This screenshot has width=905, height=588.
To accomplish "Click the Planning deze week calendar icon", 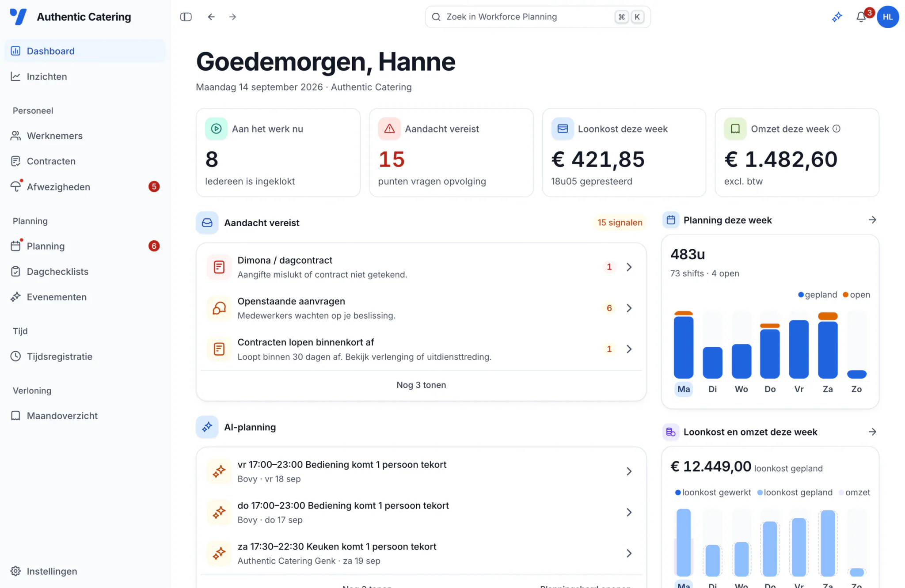I will pyautogui.click(x=671, y=220).
